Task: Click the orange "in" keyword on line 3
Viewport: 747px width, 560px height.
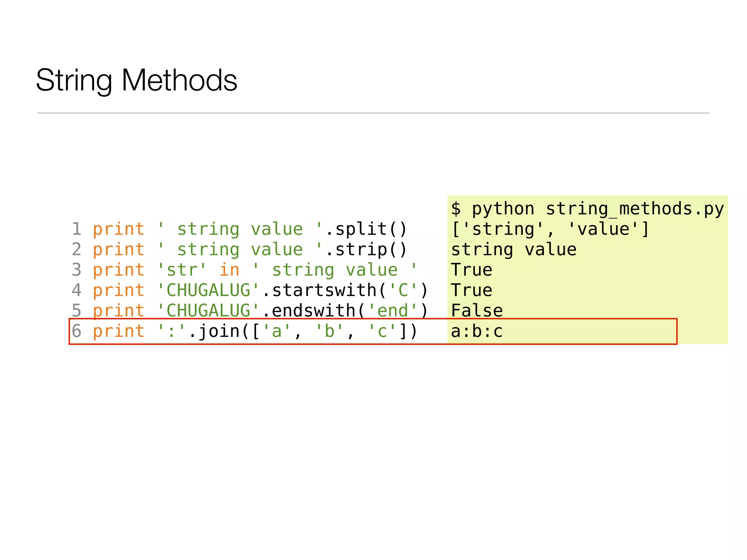Action: click(x=229, y=270)
